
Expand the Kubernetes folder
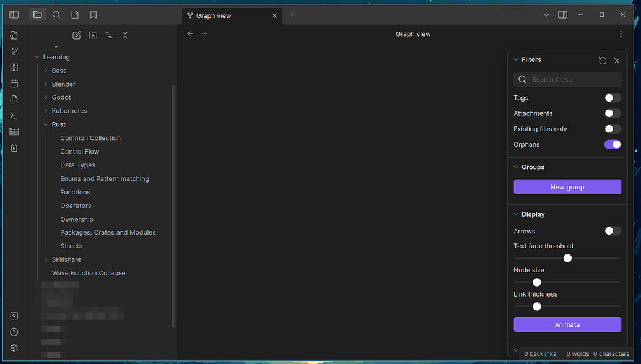coord(45,110)
